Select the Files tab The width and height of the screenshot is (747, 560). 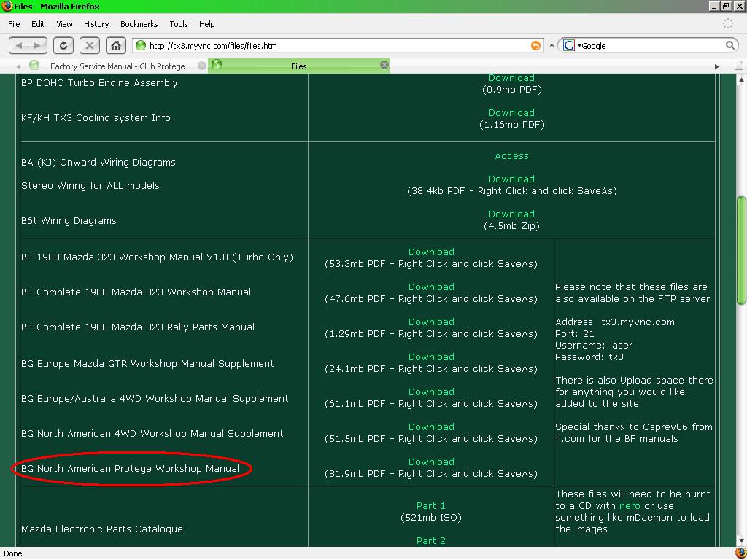tap(298, 66)
